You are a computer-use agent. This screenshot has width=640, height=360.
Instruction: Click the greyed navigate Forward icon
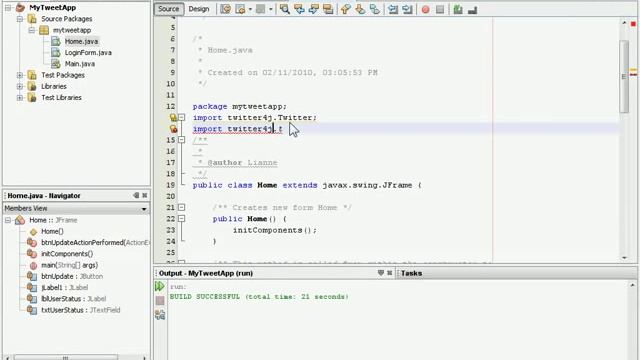click(x=260, y=9)
